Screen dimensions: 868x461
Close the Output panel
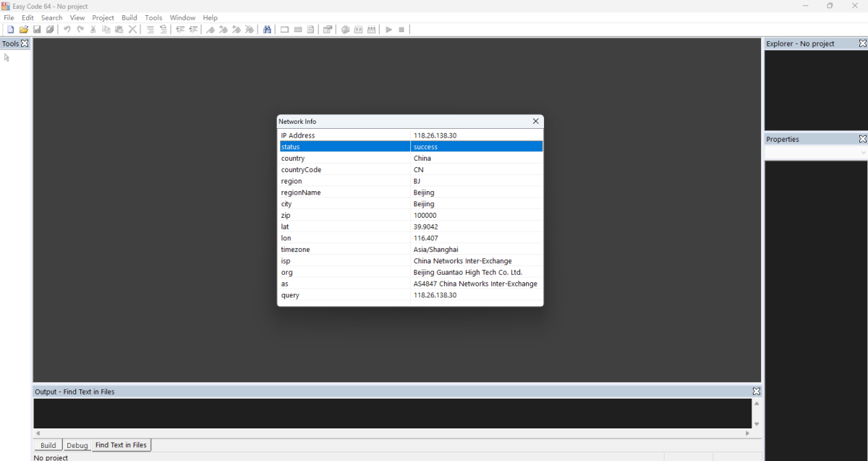(757, 392)
